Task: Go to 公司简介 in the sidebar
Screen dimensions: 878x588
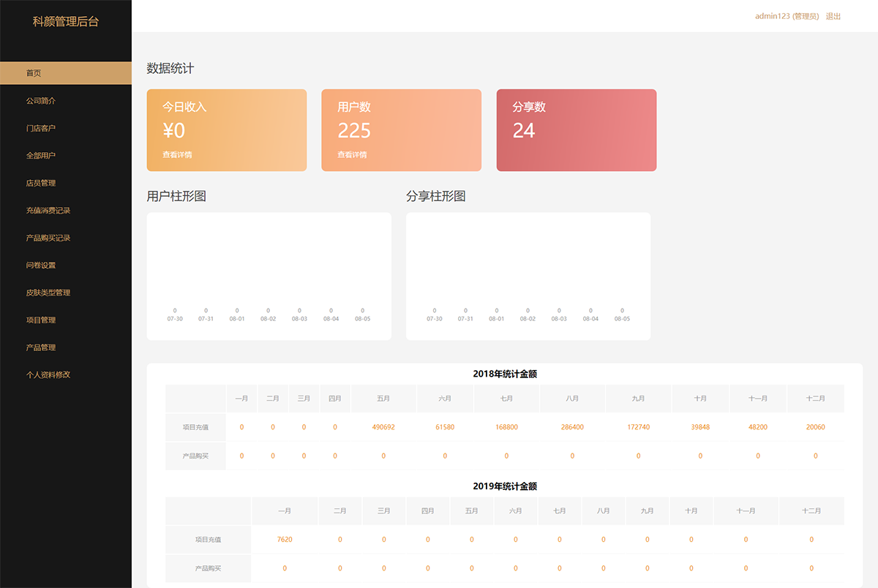Action: pyautogui.click(x=40, y=101)
